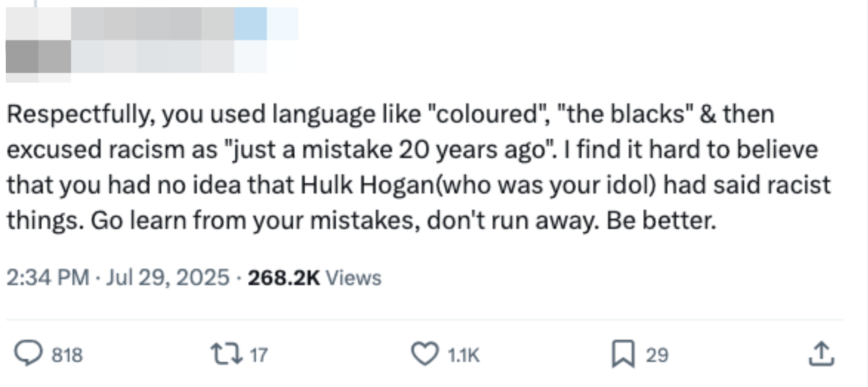Open the 2:34 PM timestamp link

click(x=48, y=278)
